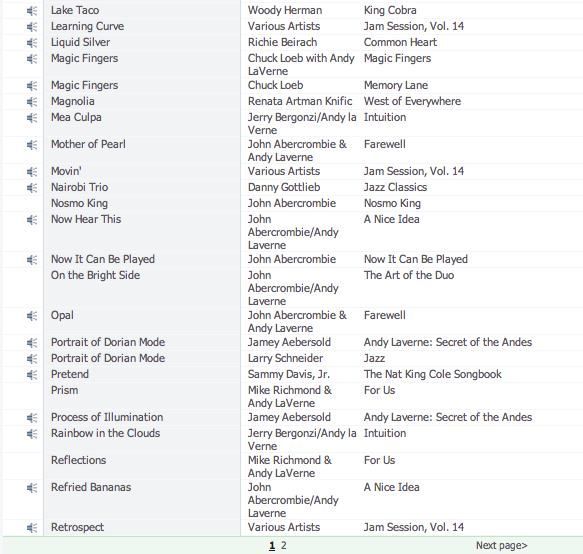Play the Rainbow in the Clouds sample
The image size is (583, 554).
click(32, 434)
